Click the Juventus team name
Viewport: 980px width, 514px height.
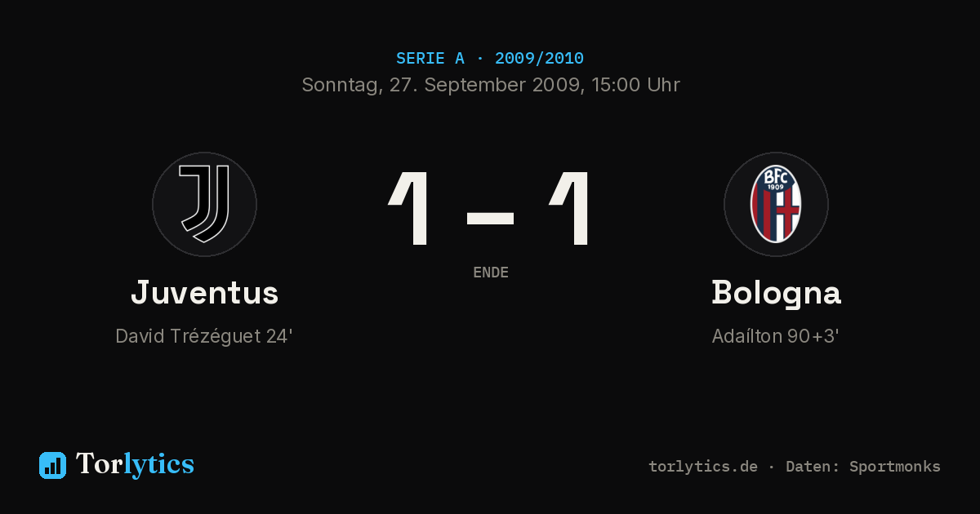click(204, 292)
